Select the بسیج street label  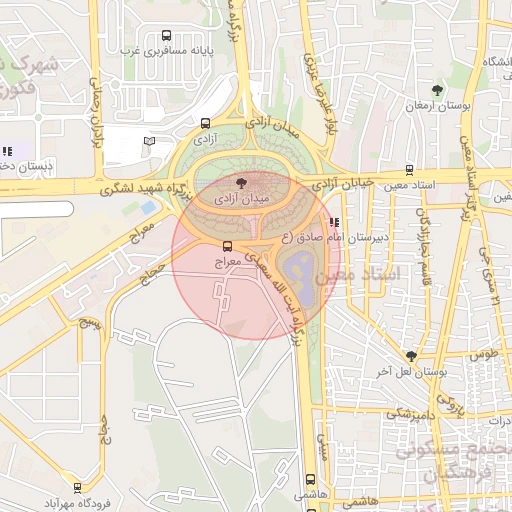[89, 323]
